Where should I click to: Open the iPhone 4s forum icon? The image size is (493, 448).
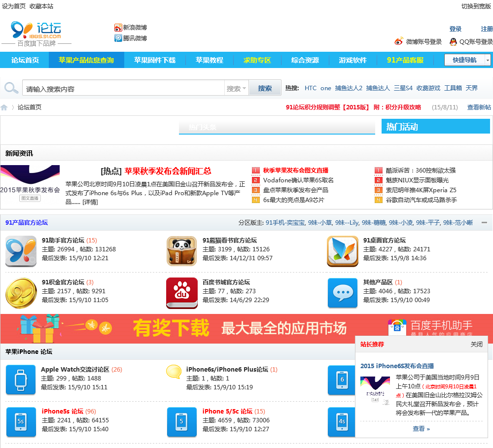342,422
